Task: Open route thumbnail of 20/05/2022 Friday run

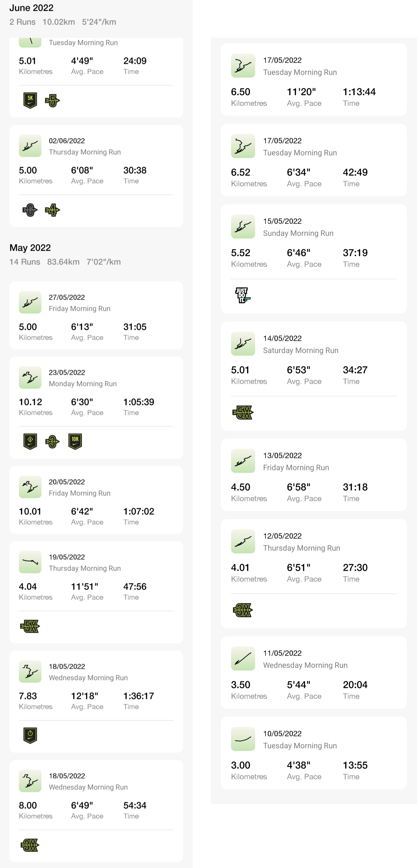Action: coord(30,487)
